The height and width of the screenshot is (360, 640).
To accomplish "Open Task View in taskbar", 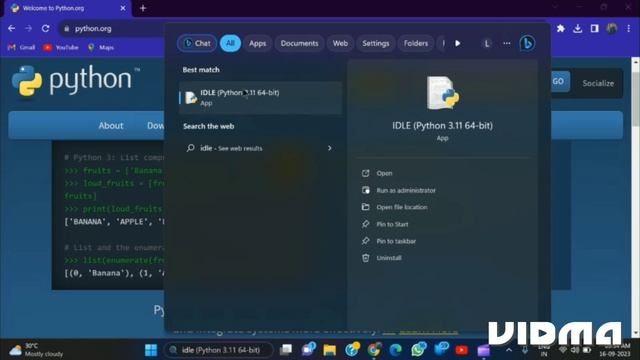I will tap(286, 350).
